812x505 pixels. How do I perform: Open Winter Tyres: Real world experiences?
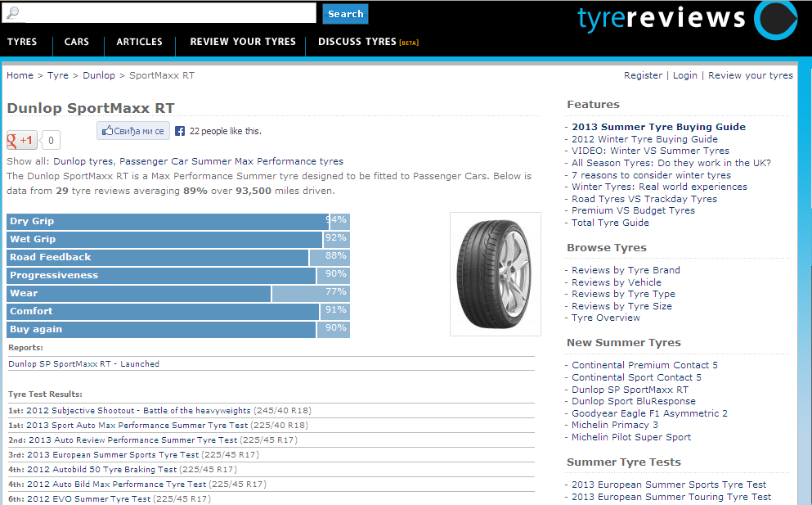pyautogui.click(x=660, y=187)
